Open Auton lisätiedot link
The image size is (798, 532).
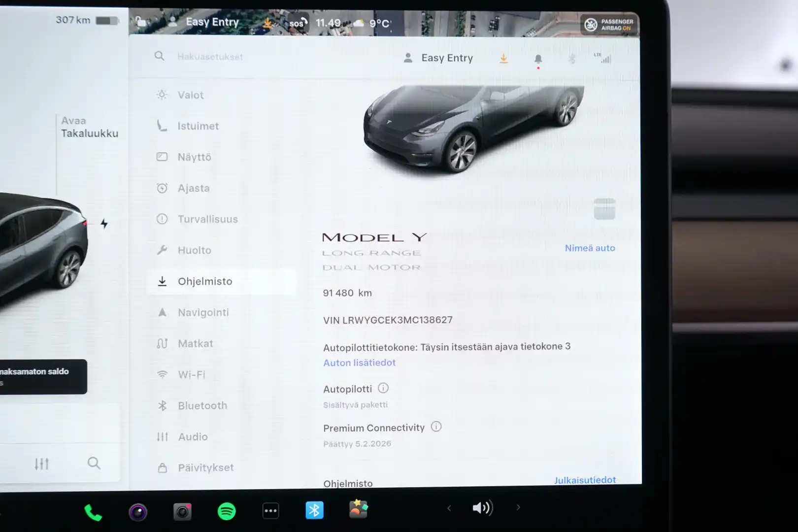(360, 363)
